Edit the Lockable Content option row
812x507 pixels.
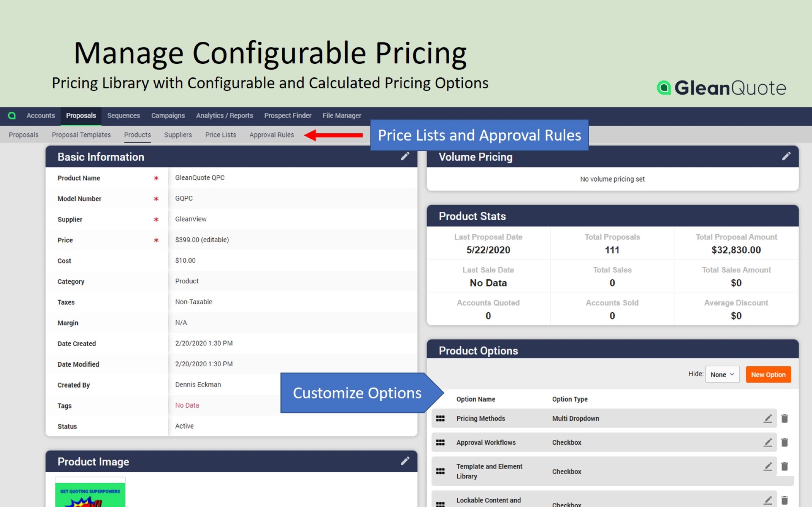768,500
